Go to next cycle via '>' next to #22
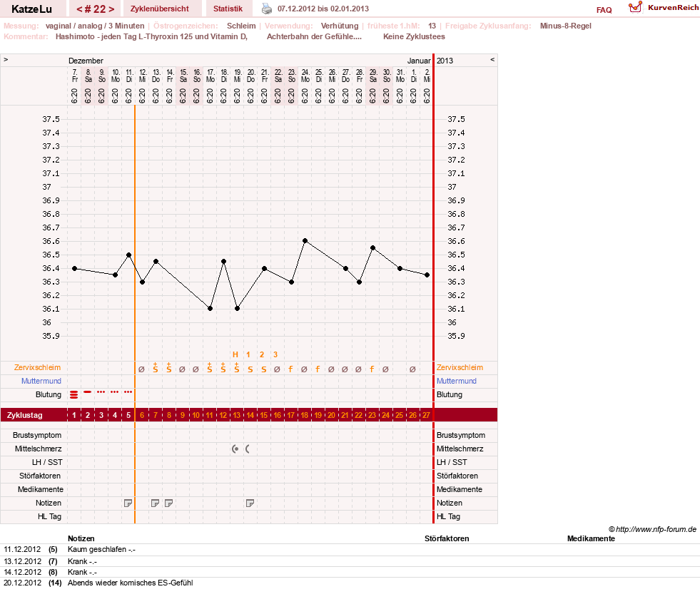This screenshot has height=609, width=700. click(111, 9)
